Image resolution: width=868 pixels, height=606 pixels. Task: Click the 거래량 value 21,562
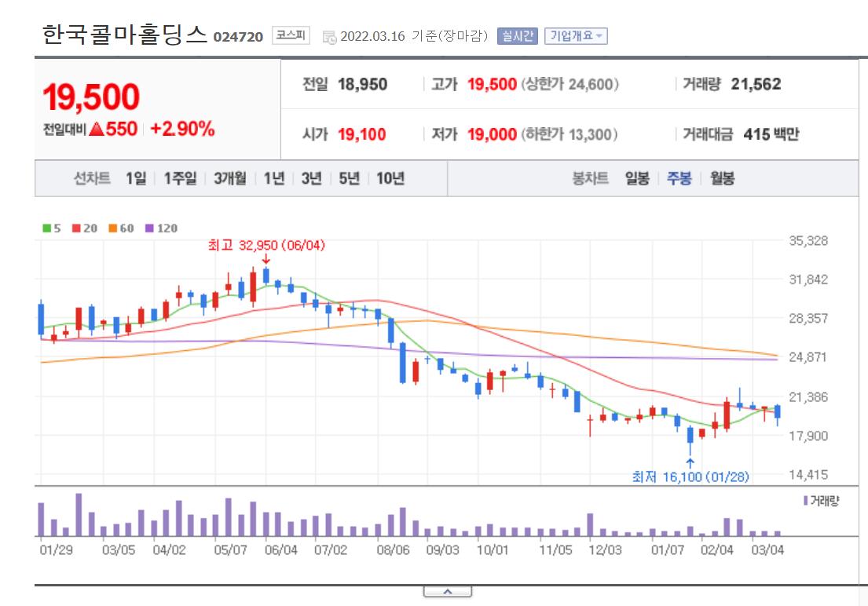[x=756, y=84]
